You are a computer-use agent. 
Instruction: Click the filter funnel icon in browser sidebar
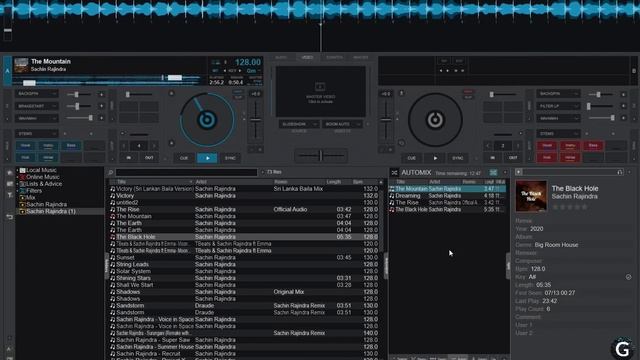click(x=9, y=195)
